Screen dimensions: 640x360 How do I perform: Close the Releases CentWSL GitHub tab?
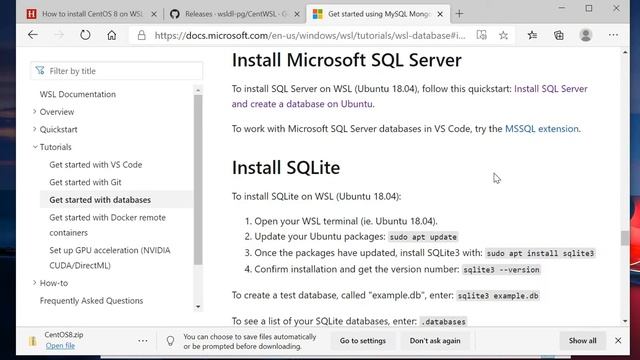[x=297, y=14]
